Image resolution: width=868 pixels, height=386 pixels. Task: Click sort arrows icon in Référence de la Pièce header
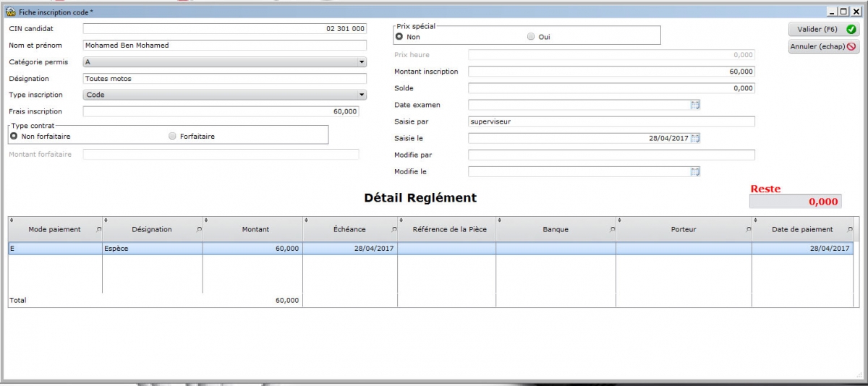tap(401, 220)
